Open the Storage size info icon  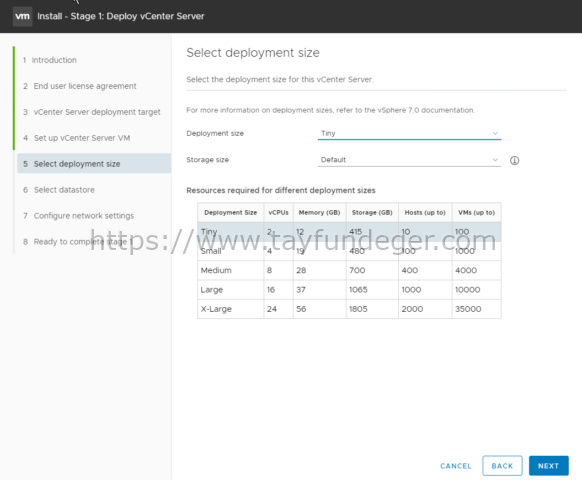pos(514,160)
